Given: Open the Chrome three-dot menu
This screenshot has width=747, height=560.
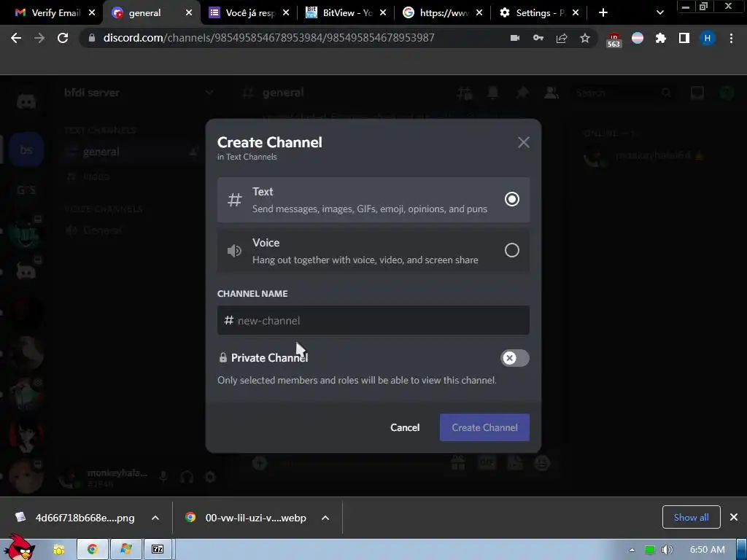Looking at the screenshot, I should click(x=731, y=38).
